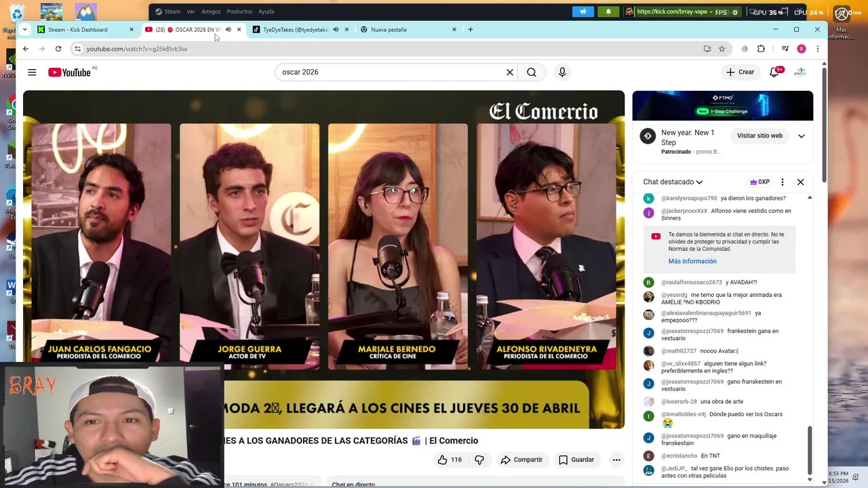The height and width of the screenshot is (488, 868).
Task: Reload the current browser page
Action: click(x=58, y=49)
